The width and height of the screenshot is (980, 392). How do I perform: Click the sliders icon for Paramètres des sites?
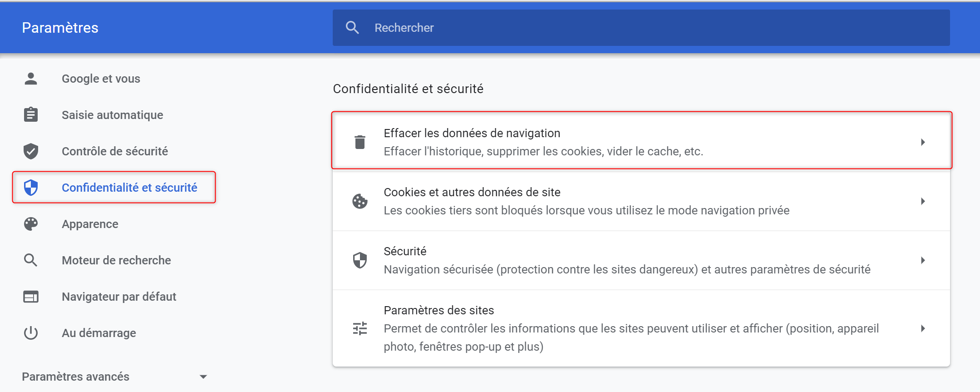click(360, 328)
